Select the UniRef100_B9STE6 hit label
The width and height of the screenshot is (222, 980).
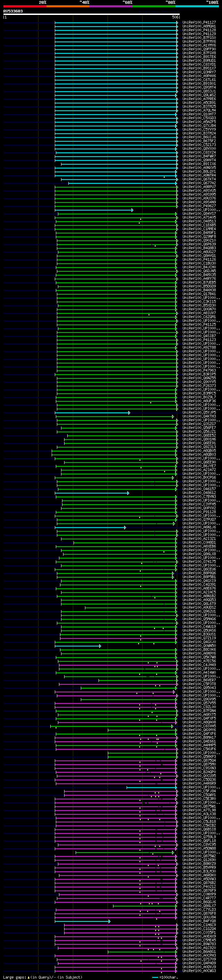(199, 57)
